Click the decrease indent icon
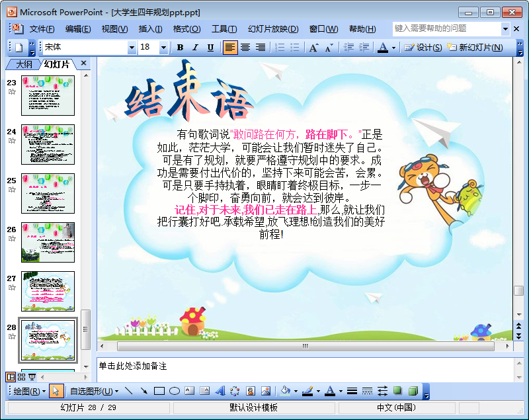The width and height of the screenshot is (529, 420). (x=348, y=48)
